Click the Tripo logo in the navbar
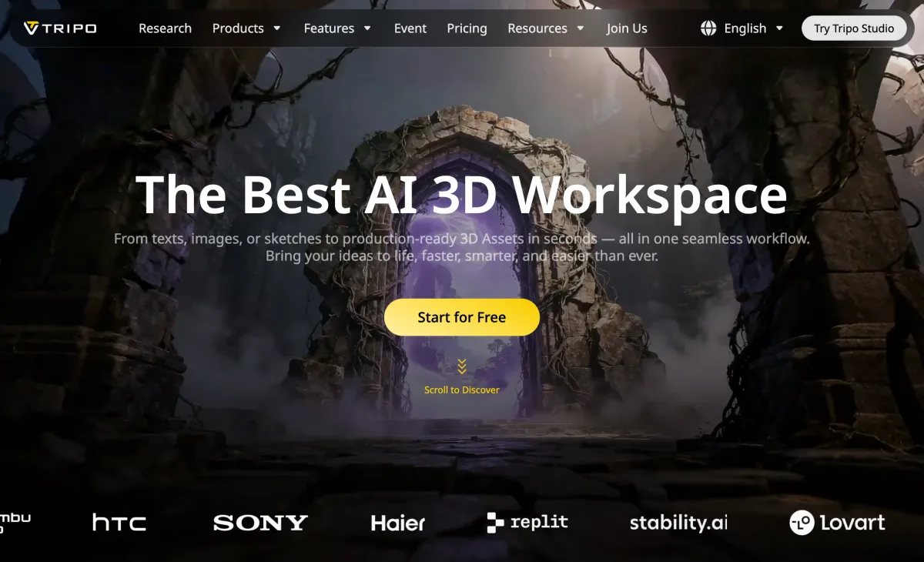This screenshot has height=562, width=924. pos(60,28)
